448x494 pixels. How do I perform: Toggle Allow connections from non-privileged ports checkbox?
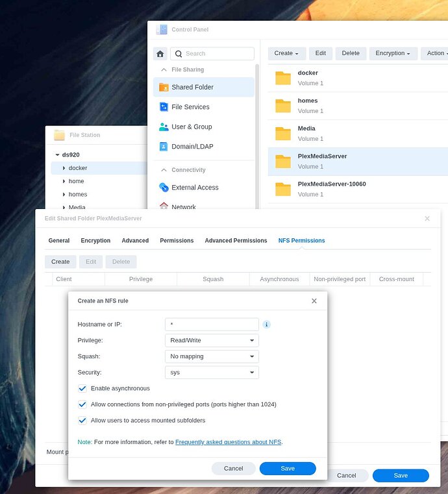pos(82,404)
